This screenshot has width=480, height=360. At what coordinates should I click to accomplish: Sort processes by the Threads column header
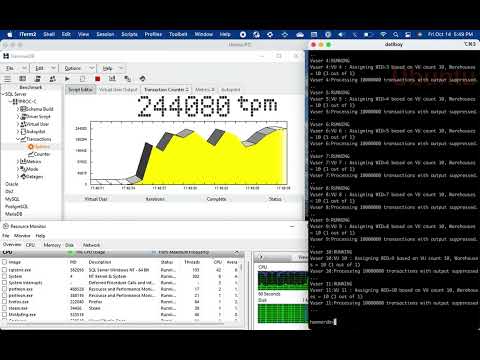pyautogui.click(x=192, y=262)
